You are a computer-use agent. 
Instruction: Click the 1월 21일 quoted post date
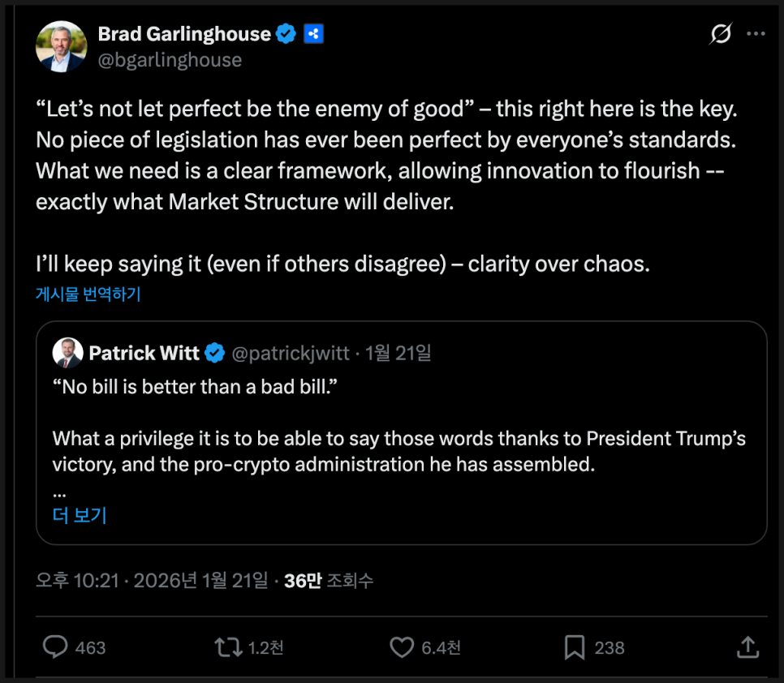(398, 353)
